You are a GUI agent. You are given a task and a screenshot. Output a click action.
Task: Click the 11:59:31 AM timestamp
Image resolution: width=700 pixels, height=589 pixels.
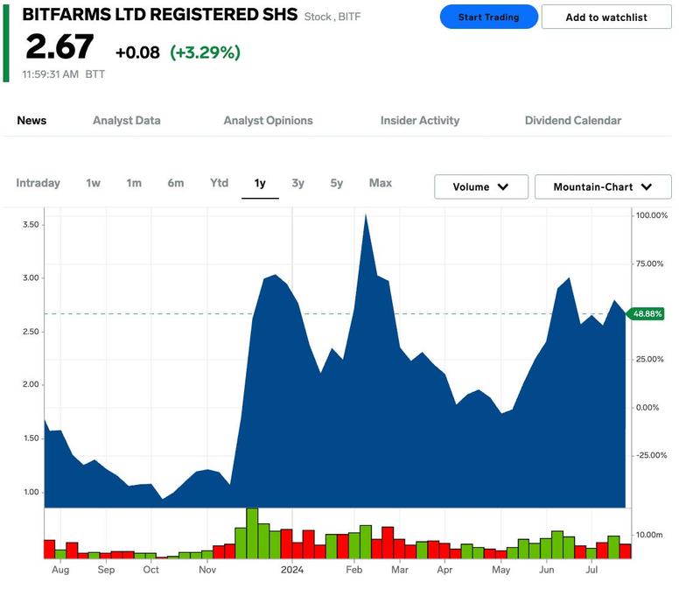51,74
